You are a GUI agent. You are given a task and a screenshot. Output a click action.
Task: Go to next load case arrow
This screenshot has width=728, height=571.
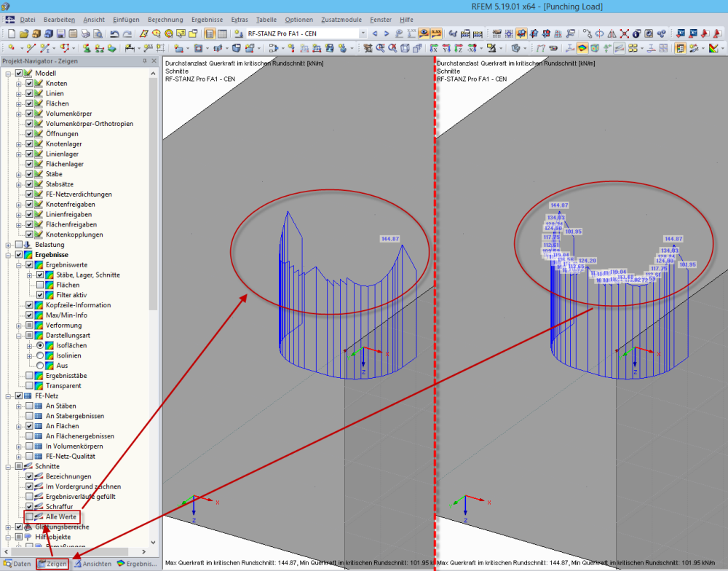(x=387, y=34)
